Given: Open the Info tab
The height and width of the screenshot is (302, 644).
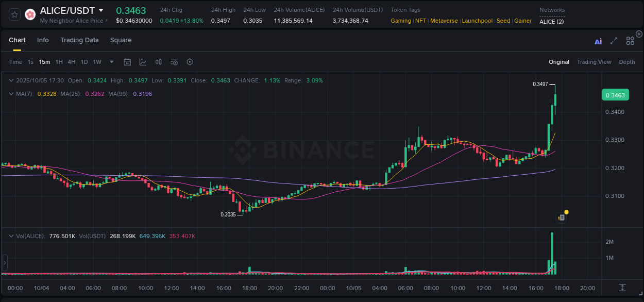Looking at the screenshot, I should pyautogui.click(x=43, y=40).
